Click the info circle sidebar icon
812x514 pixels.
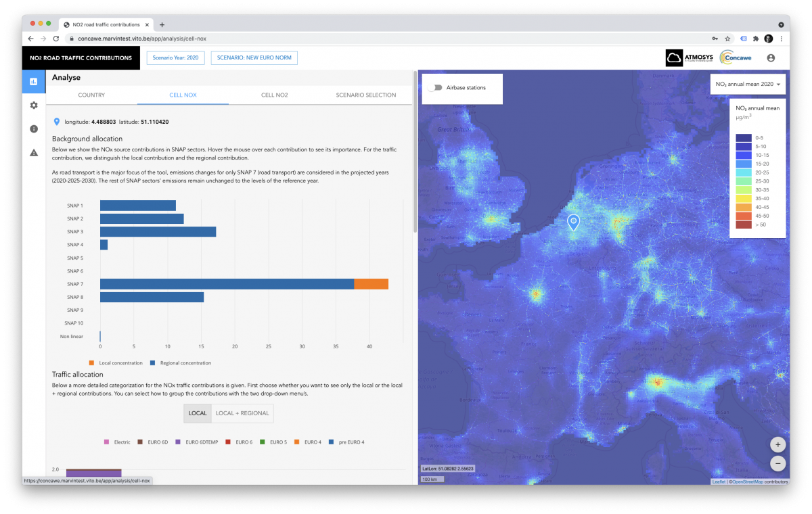33,128
